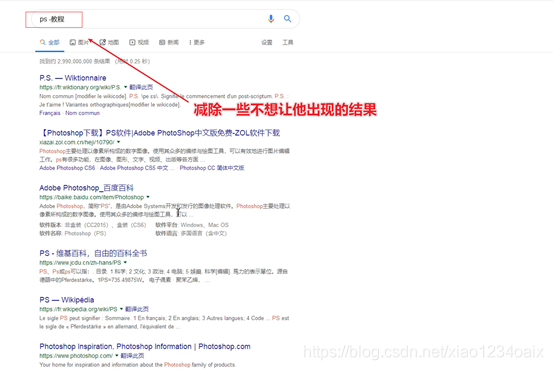The height and width of the screenshot is (370, 553).
Task: Click 翻译此页 beside the photoshop.com URL
Action: (133, 356)
